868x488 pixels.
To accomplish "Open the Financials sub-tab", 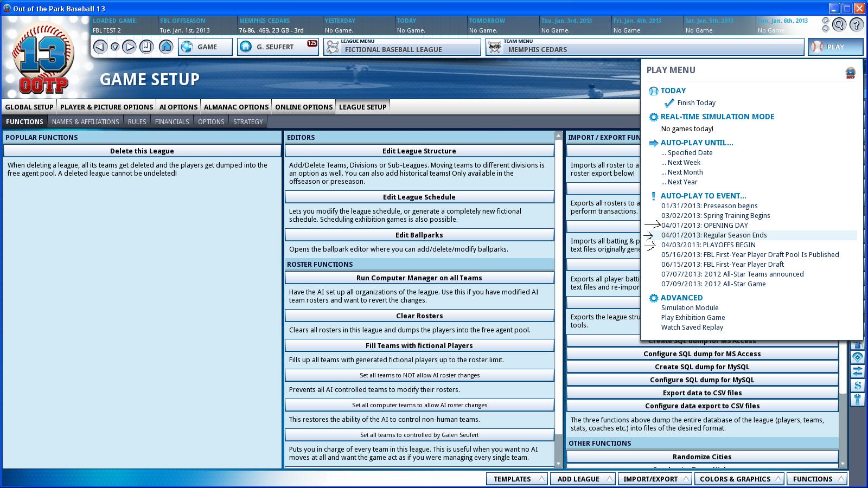I will click(x=172, y=121).
